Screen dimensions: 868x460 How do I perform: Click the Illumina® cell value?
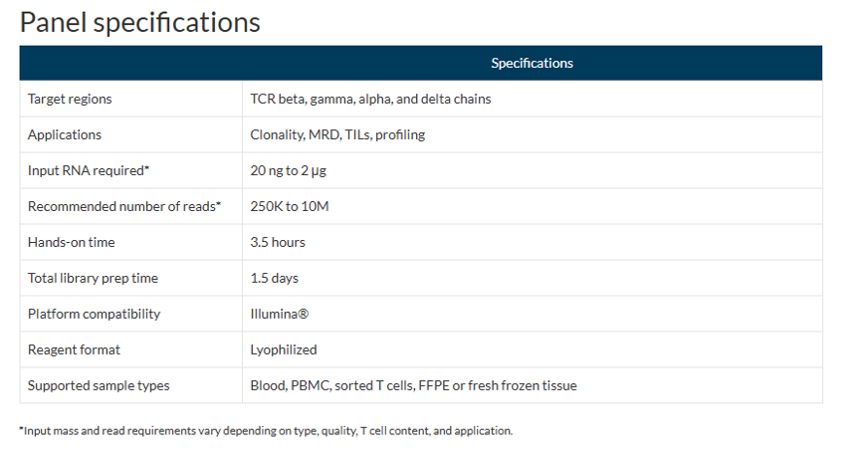click(279, 314)
